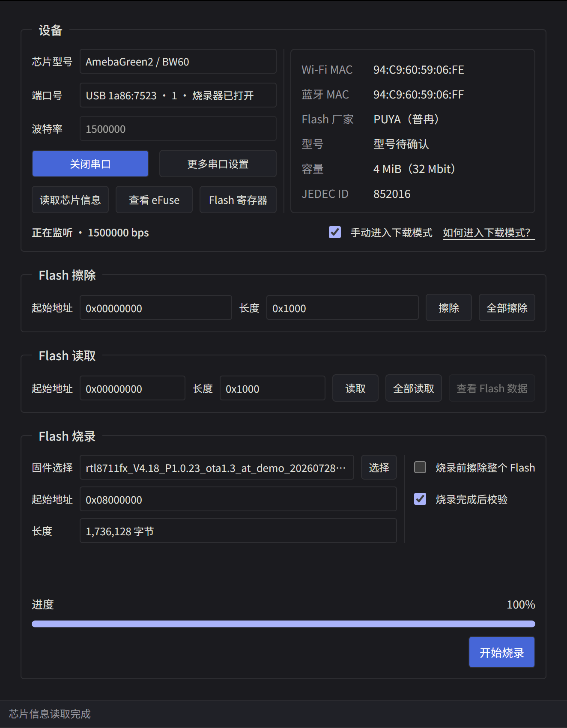Toggle the 手动进入下载模式 checkbox
567x728 pixels.
(x=335, y=232)
